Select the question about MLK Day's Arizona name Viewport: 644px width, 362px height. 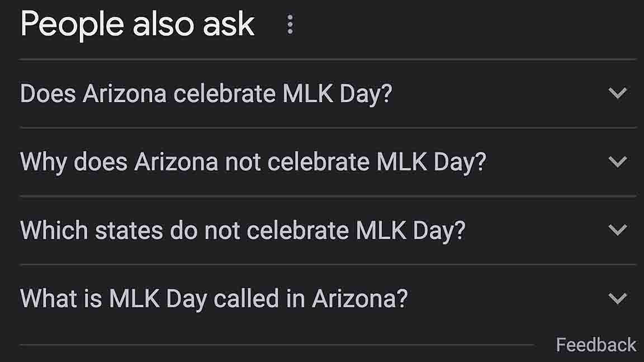[214, 298]
